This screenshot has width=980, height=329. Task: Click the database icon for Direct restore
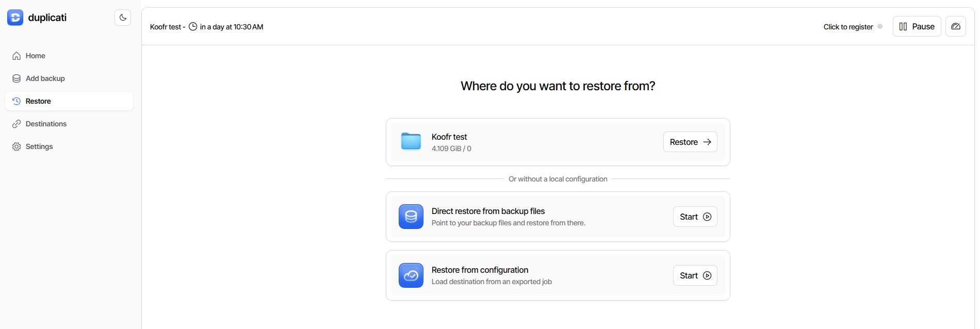411,217
